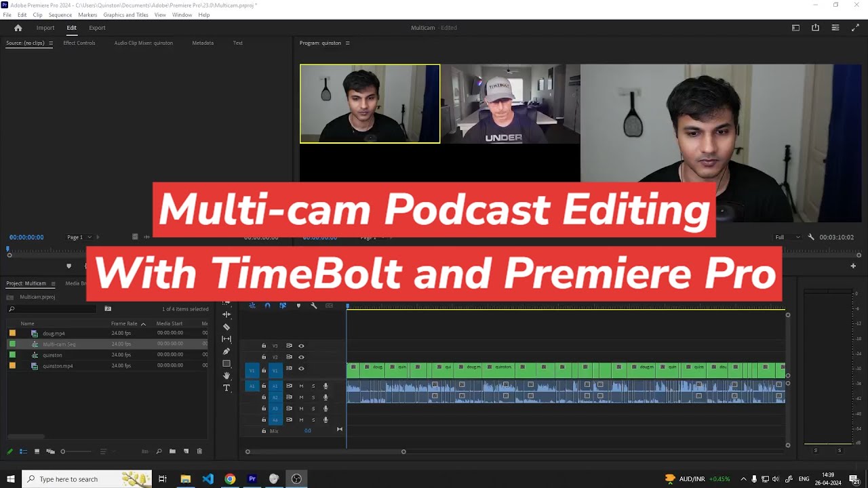The width and height of the screenshot is (868, 488).
Task: Select the Rectangle tool
Action: click(226, 363)
